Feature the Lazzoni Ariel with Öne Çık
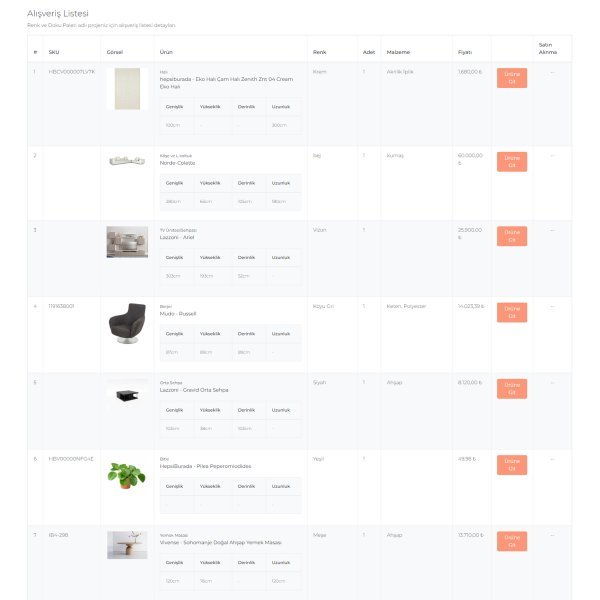 [511, 237]
